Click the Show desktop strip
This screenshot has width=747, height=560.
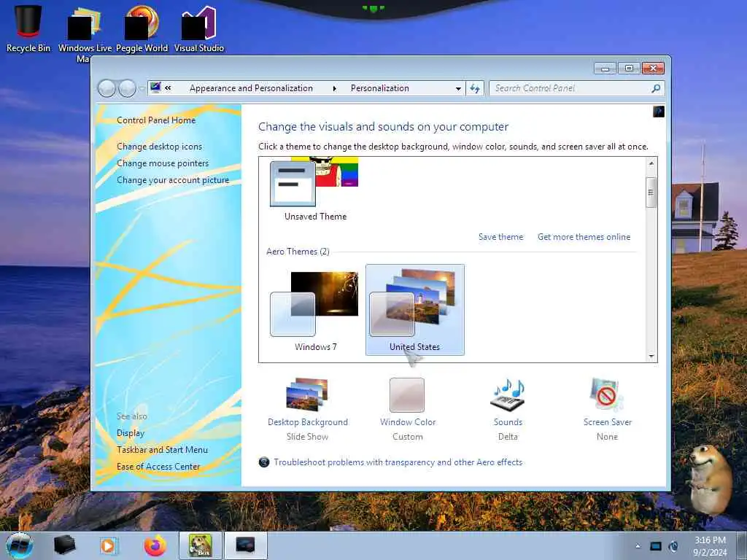(743, 545)
